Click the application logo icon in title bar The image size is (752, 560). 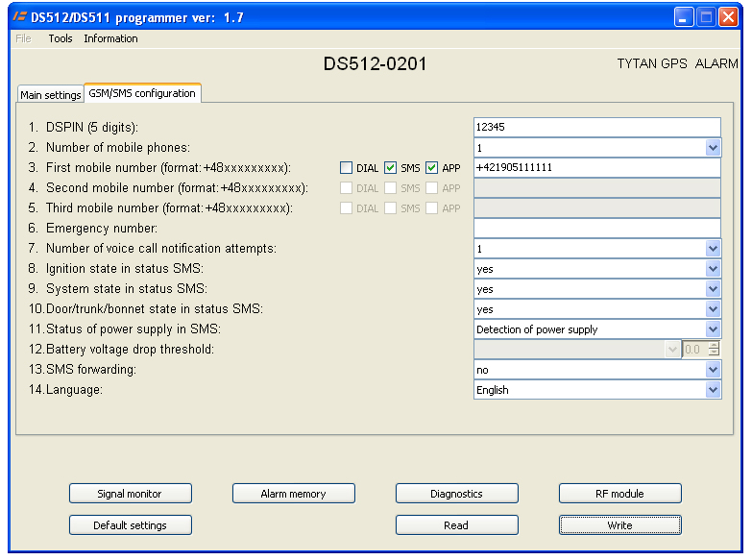coord(19,16)
